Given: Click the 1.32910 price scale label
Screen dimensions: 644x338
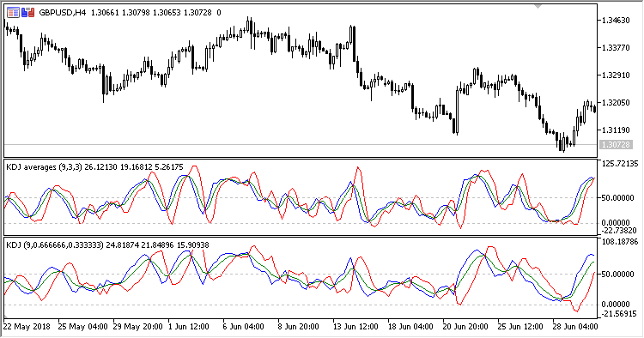Looking at the screenshot, I should [x=616, y=75].
